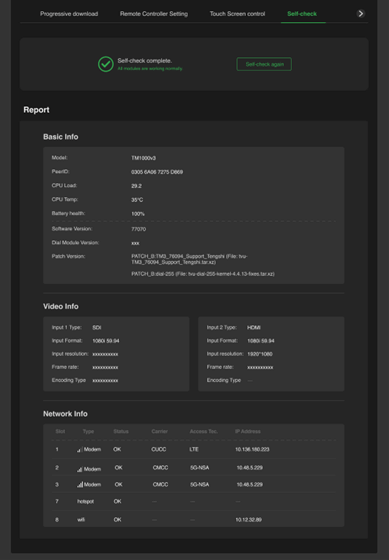Screen dimensions: 389x560
Task: Click the LTE access technology cell
Action: click(194, 449)
